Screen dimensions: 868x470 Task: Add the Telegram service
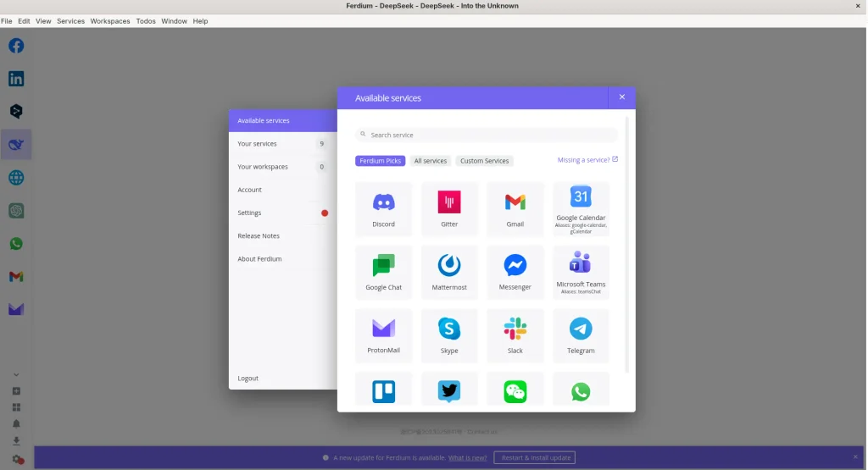click(x=581, y=335)
